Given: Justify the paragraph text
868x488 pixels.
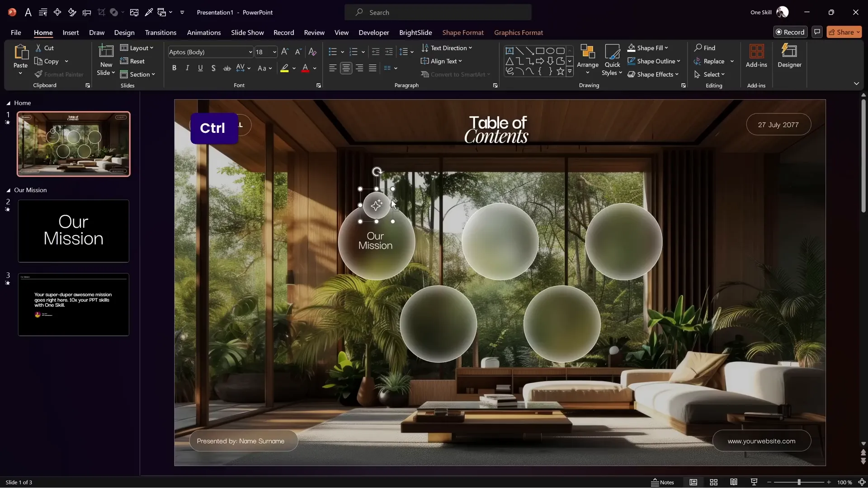Looking at the screenshot, I should coord(373,68).
